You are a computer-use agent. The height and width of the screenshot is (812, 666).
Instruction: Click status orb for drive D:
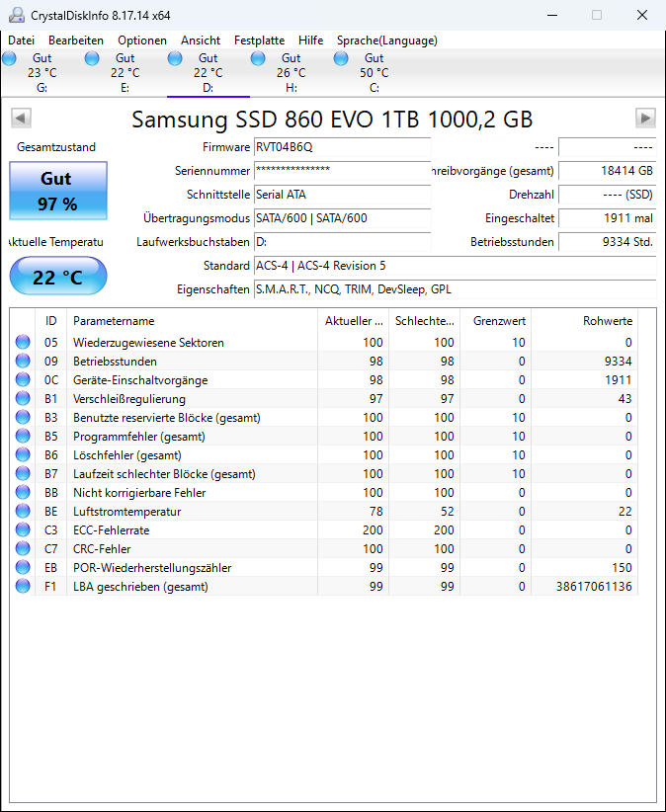click(175, 58)
